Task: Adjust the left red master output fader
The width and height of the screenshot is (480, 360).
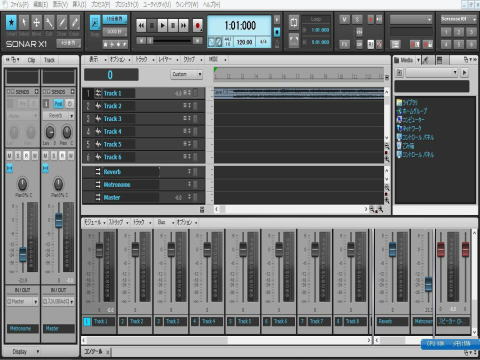Action: pos(441,250)
